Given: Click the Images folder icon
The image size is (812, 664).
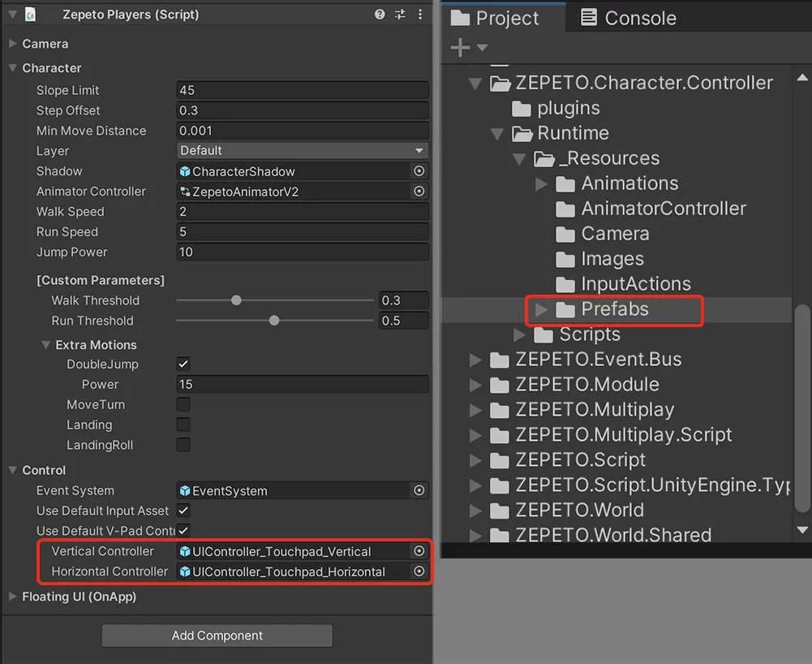Looking at the screenshot, I should click(x=565, y=260).
